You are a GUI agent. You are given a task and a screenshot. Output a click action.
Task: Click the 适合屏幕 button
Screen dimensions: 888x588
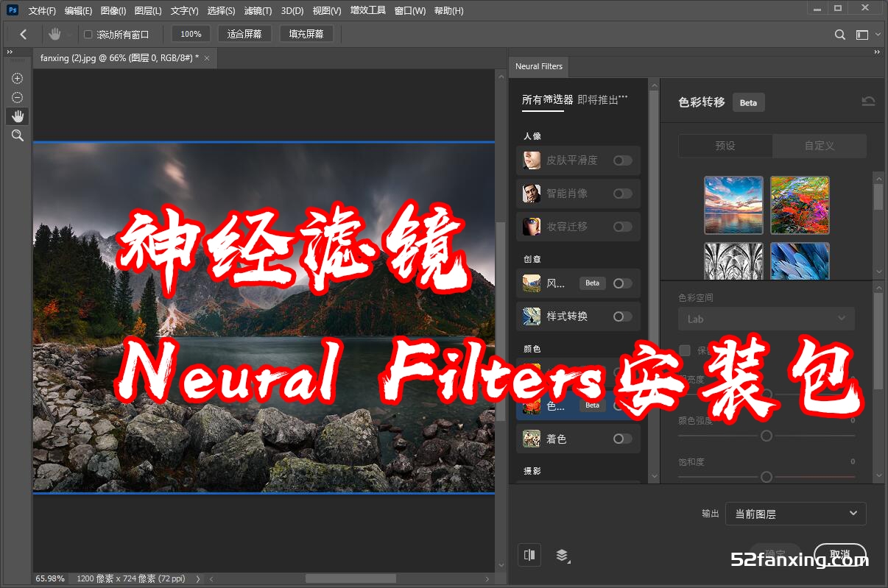pyautogui.click(x=244, y=34)
